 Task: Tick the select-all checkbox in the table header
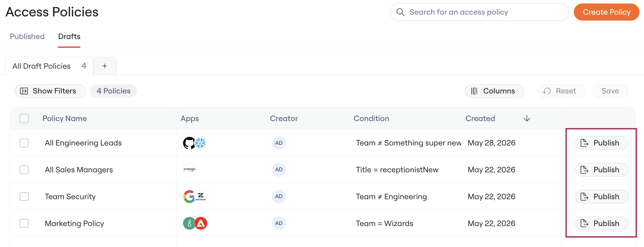pos(24,119)
